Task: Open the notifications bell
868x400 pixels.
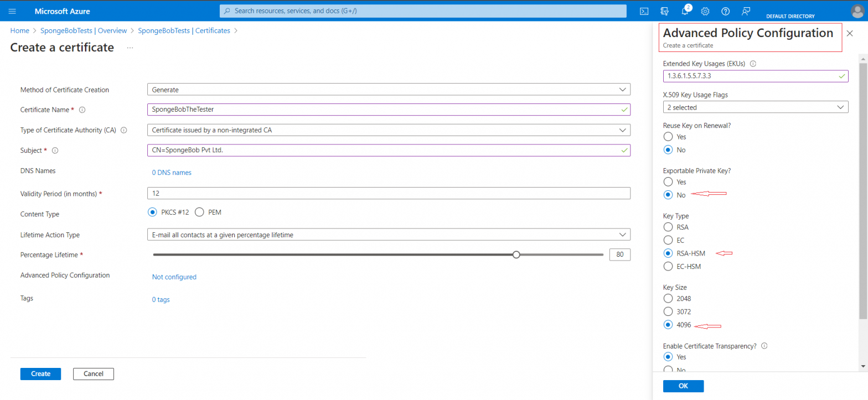Action: click(685, 11)
